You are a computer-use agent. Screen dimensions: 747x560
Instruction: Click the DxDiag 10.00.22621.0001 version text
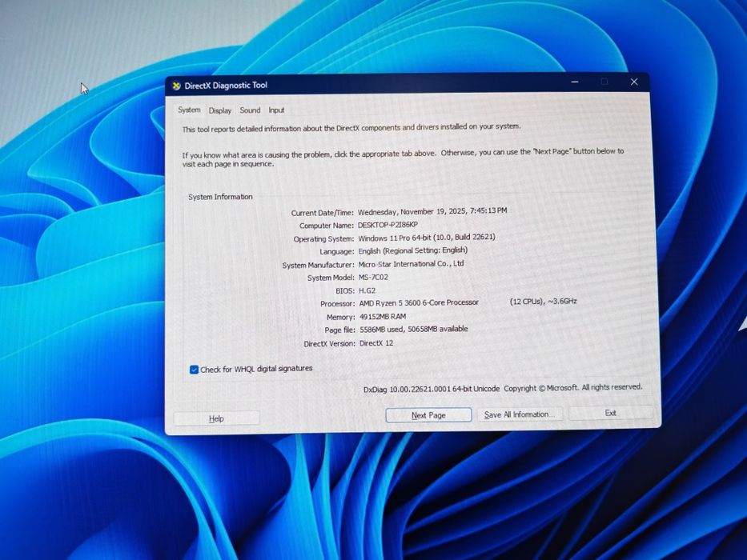pos(432,389)
